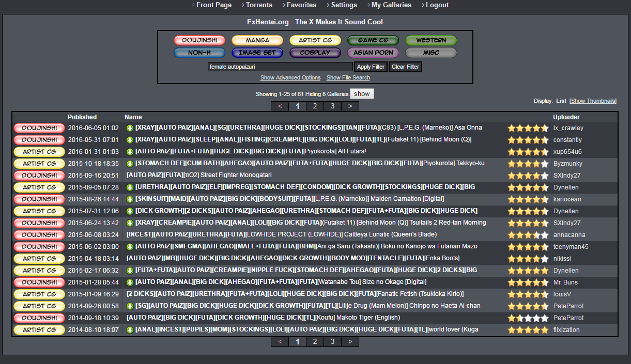Image resolution: width=631 pixels, height=364 pixels.
Task: Click the next-page arrow in the top pagination
Action: pyautogui.click(x=350, y=106)
